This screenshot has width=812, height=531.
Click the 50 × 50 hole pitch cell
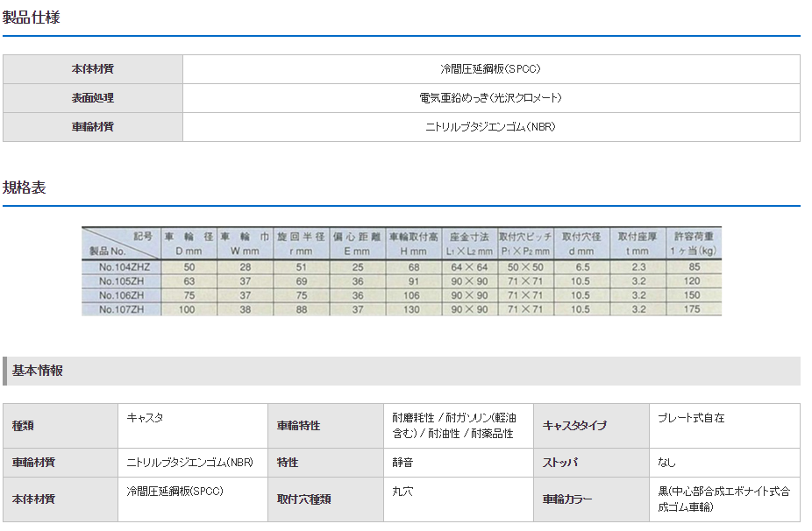tap(525, 267)
